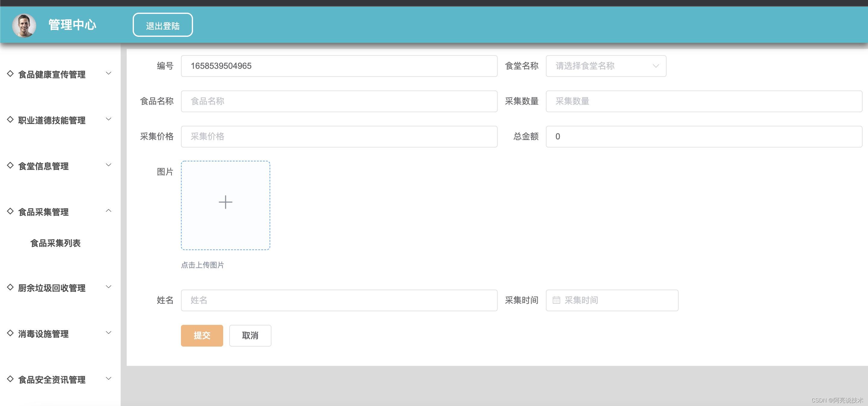The image size is (868, 406).
Task: Click diamond icon beside 食品健康宣传管理
Action: (x=10, y=74)
